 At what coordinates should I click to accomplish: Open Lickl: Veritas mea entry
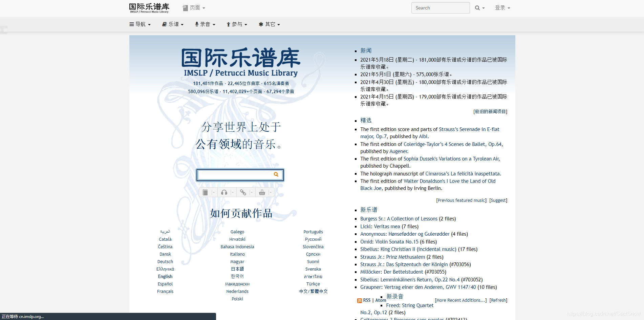(x=380, y=227)
